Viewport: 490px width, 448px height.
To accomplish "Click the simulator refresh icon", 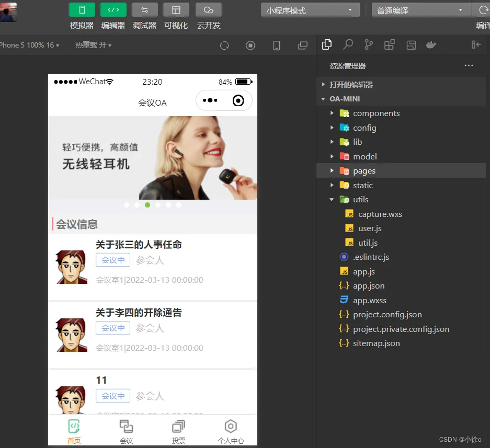I will click(x=224, y=45).
